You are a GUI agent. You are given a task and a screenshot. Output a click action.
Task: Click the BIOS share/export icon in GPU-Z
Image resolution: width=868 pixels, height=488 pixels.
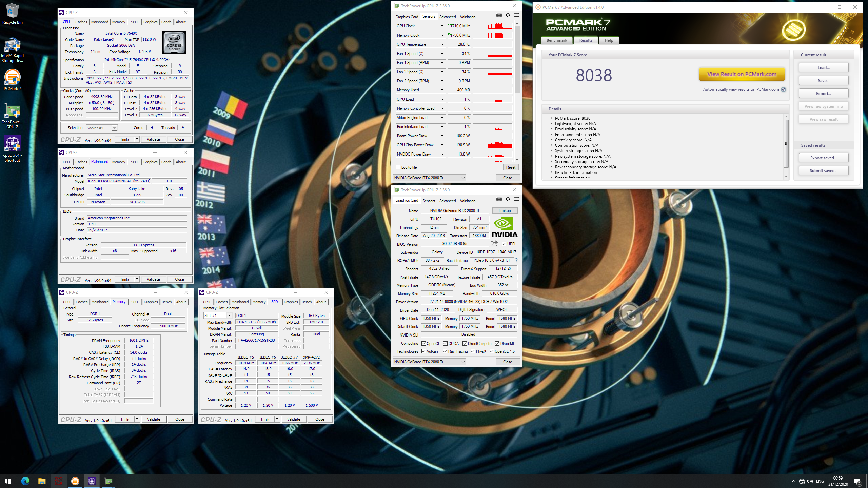point(494,244)
